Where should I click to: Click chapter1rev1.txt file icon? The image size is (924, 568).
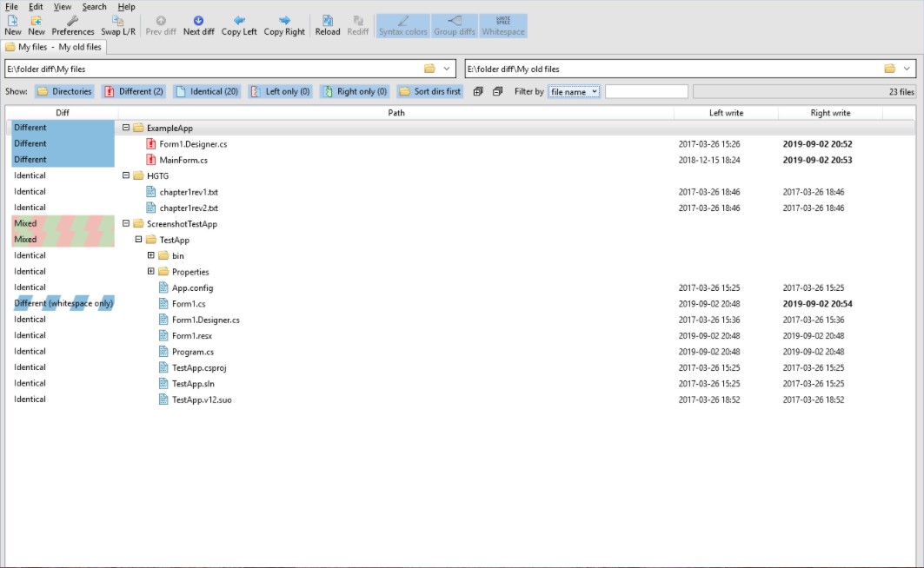151,192
